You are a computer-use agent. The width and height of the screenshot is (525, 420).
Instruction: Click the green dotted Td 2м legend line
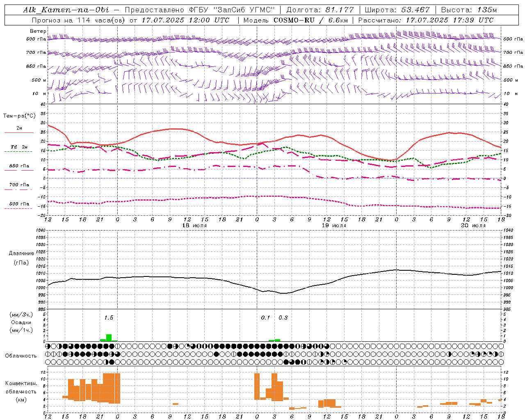tap(18, 151)
